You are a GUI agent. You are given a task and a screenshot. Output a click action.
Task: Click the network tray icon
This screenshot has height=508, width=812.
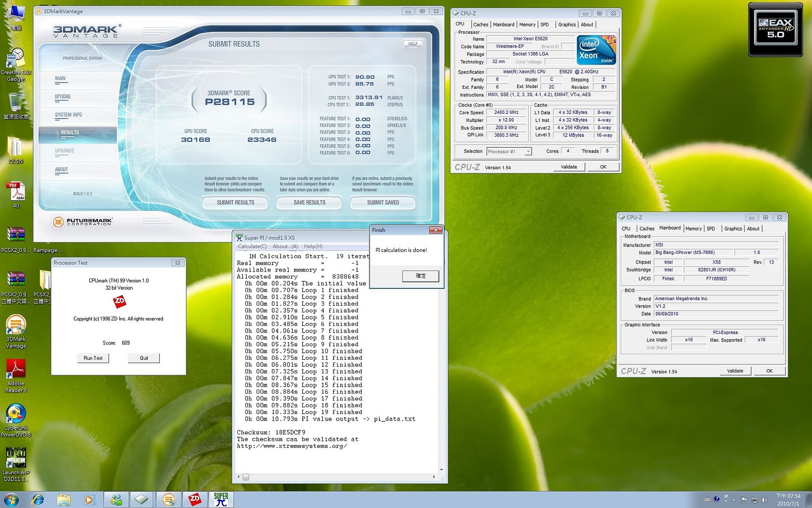tap(754, 500)
